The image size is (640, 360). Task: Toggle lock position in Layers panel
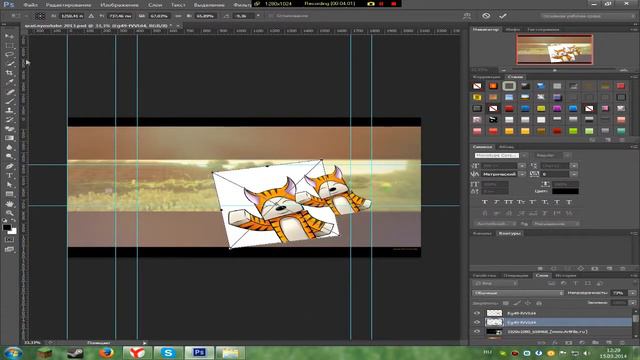pyautogui.click(x=528, y=303)
